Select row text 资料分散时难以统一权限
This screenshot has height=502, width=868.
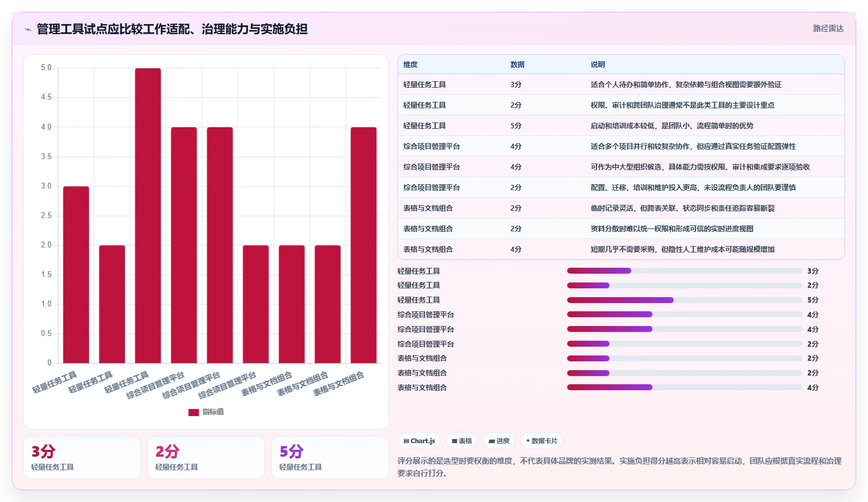pos(630,229)
